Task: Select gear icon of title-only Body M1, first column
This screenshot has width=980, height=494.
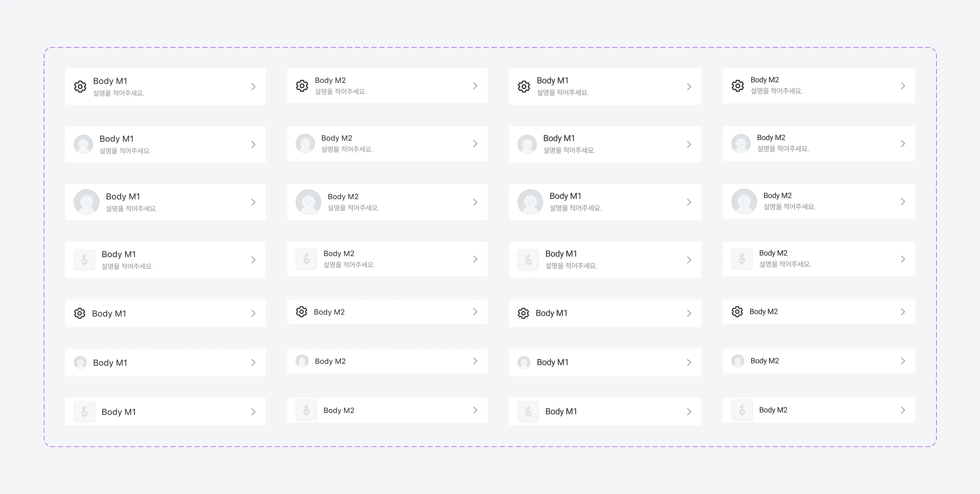Action: tap(79, 313)
